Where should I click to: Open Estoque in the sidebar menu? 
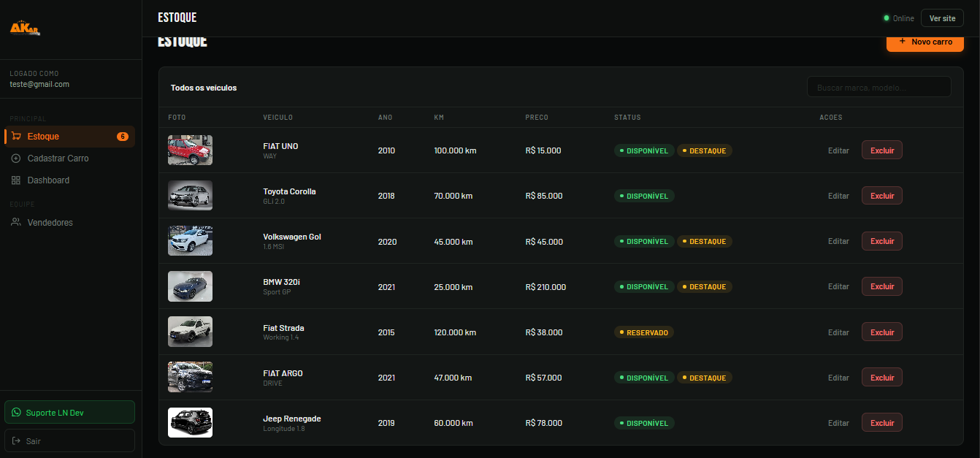pyautogui.click(x=69, y=137)
